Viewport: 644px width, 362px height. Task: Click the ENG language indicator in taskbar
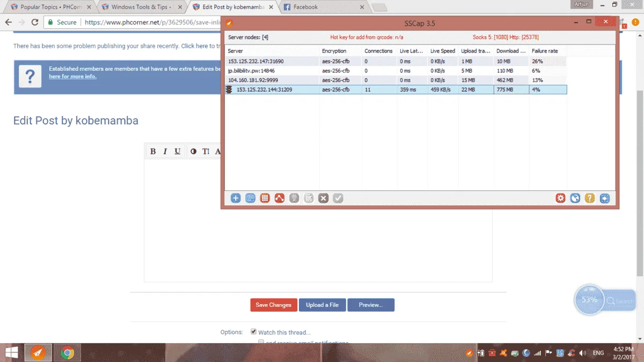(598, 353)
